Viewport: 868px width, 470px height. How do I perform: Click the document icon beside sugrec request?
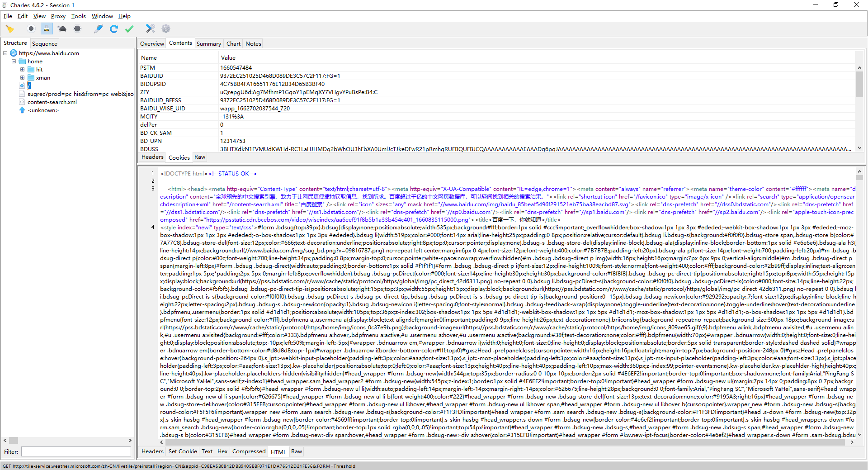pos(22,94)
